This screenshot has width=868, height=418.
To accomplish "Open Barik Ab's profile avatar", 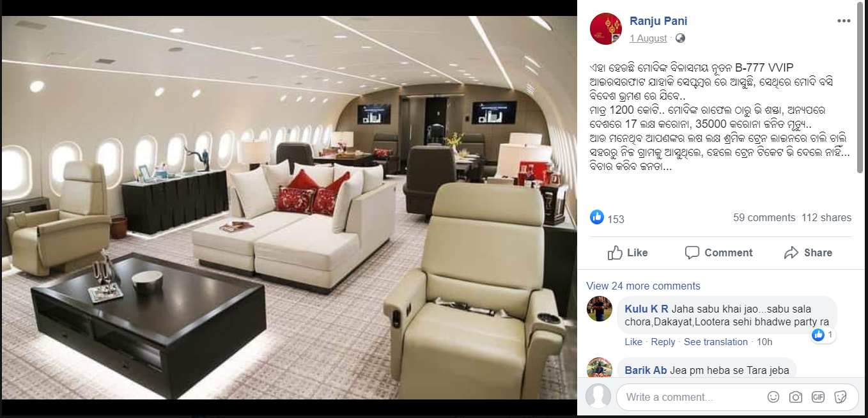I will [x=600, y=368].
